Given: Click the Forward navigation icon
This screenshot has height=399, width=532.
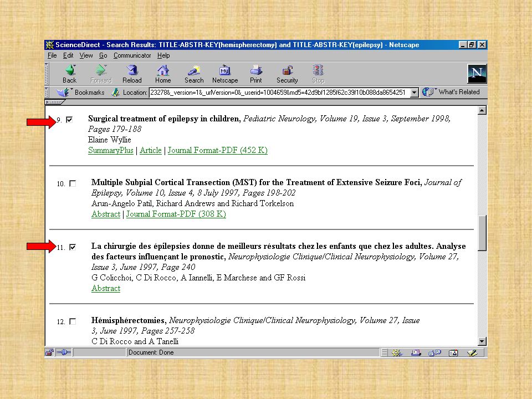Looking at the screenshot, I should click(101, 74).
